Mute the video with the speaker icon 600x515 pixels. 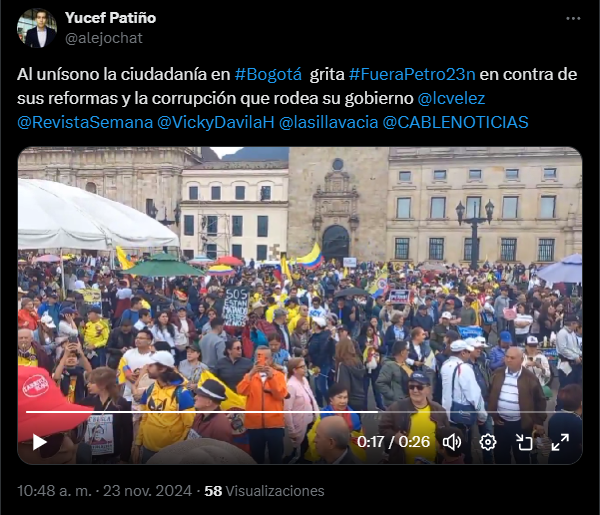(x=452, y=442)
